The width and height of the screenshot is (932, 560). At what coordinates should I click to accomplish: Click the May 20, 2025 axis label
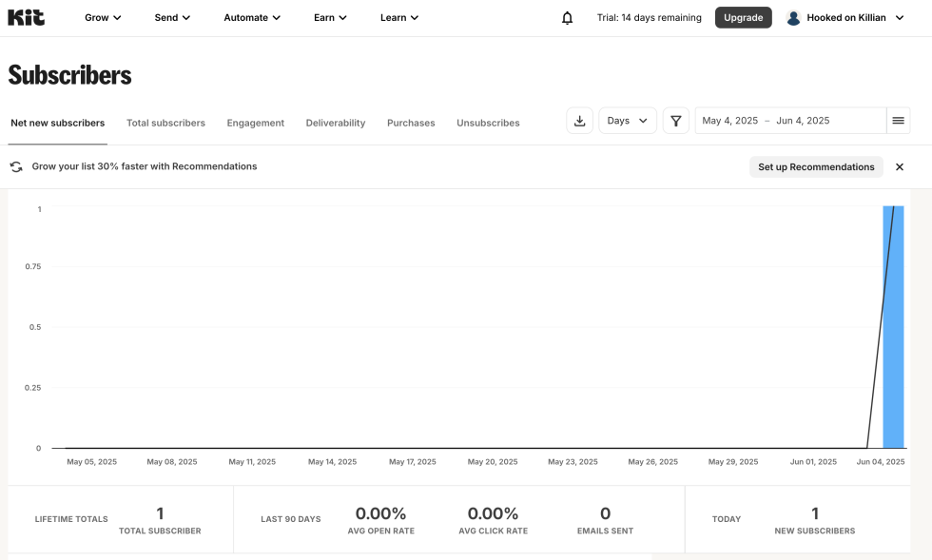[493, 462]
